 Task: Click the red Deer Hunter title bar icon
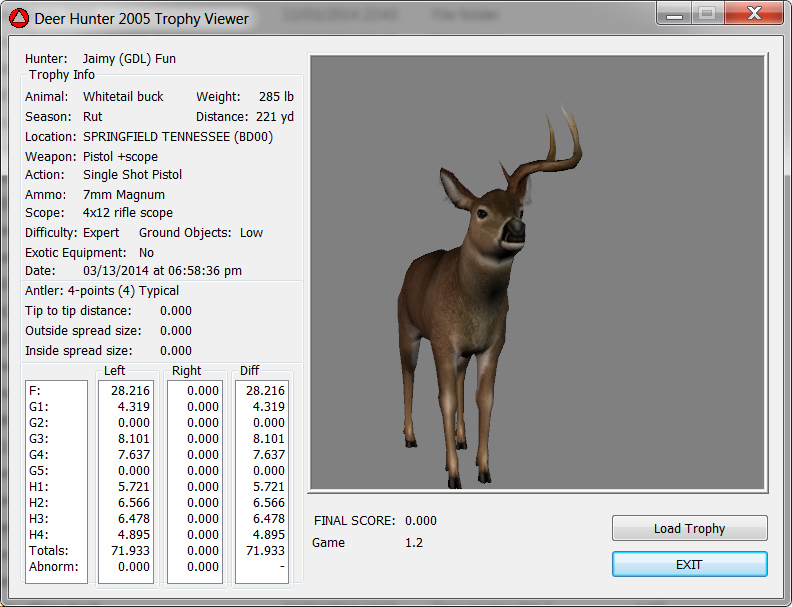pyautogui.click(x=18, y=18)
